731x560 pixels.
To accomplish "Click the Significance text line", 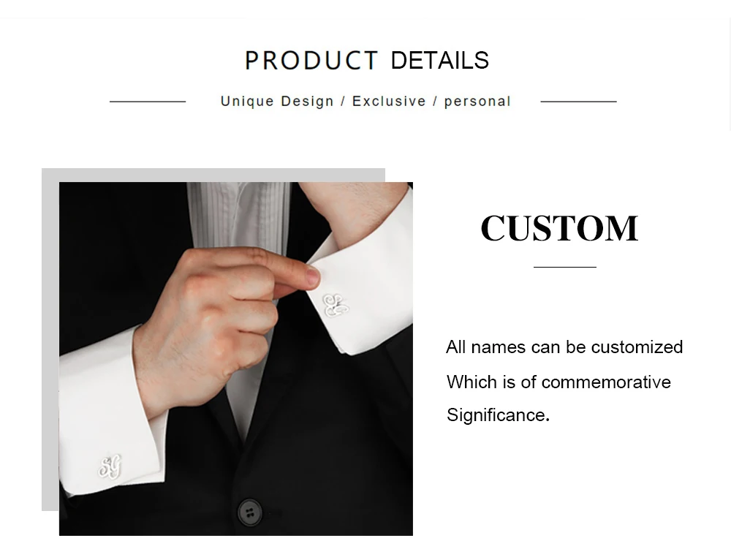I will pos(498,415).
